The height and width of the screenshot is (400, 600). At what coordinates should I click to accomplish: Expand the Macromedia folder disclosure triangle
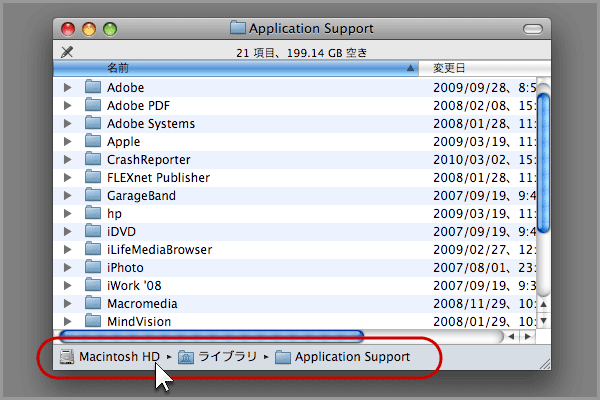click(68, 303)
